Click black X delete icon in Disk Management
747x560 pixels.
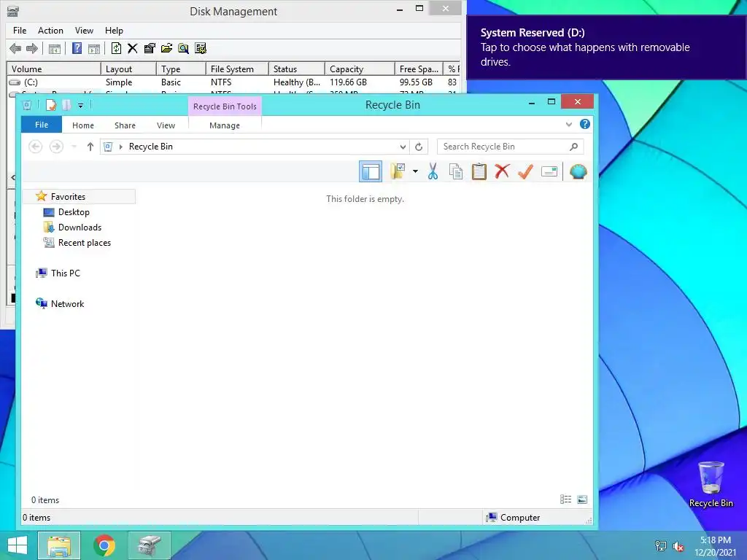click(133, 48)
